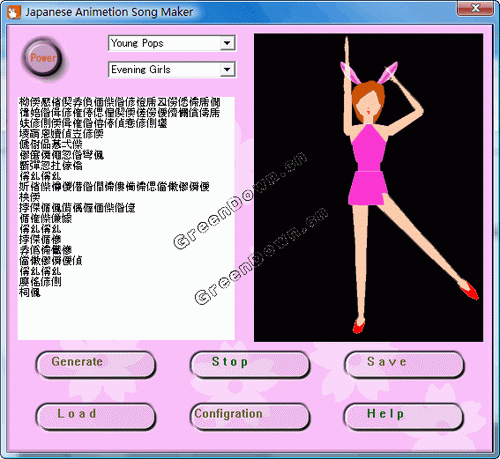The height and width of the screenshot is (459, 500).
Task: Click the dancer's raised red shoe
Action: pos(469,290)
